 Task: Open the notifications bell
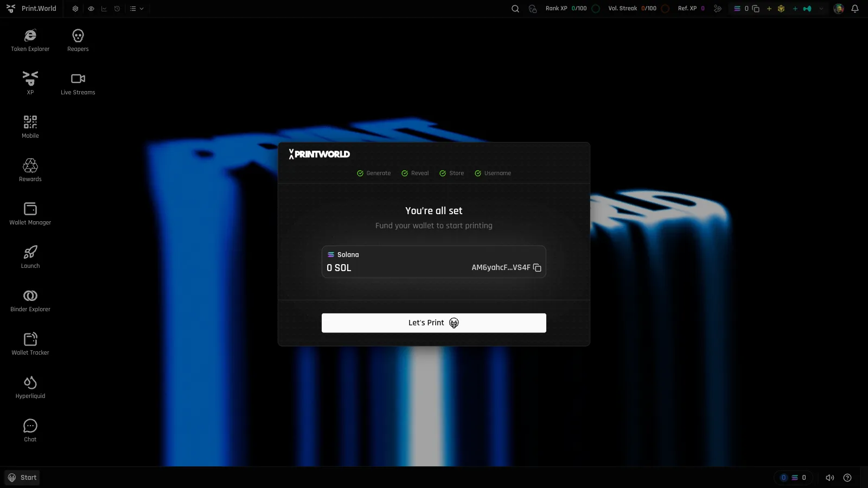pos(855,9)
